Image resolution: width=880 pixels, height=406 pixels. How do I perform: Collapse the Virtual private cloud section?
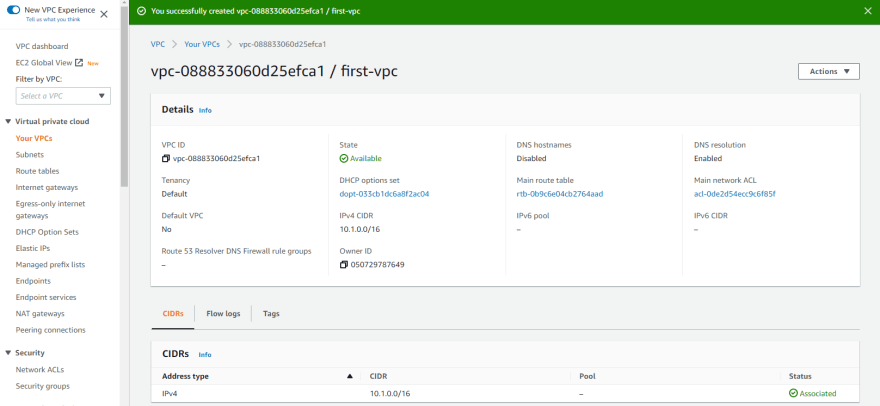(8, 121)
